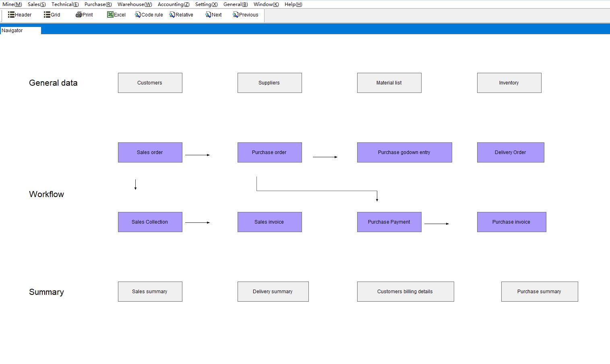Viewport: 610px width, 364px height.
Task: Open the Sales order workflow step
Action: tap(150, 152)
